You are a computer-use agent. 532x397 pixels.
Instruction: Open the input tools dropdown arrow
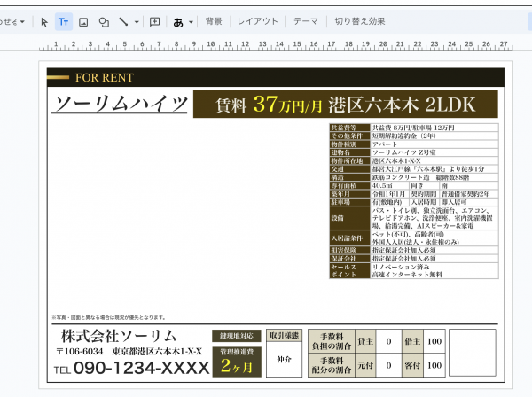tap(192, 21)
